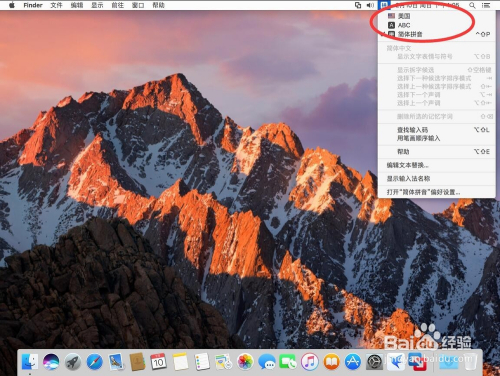Open the 前往 menu
The width and height of the screenshot is (500, 376).
pyautogui.click(x=117, y=5)
